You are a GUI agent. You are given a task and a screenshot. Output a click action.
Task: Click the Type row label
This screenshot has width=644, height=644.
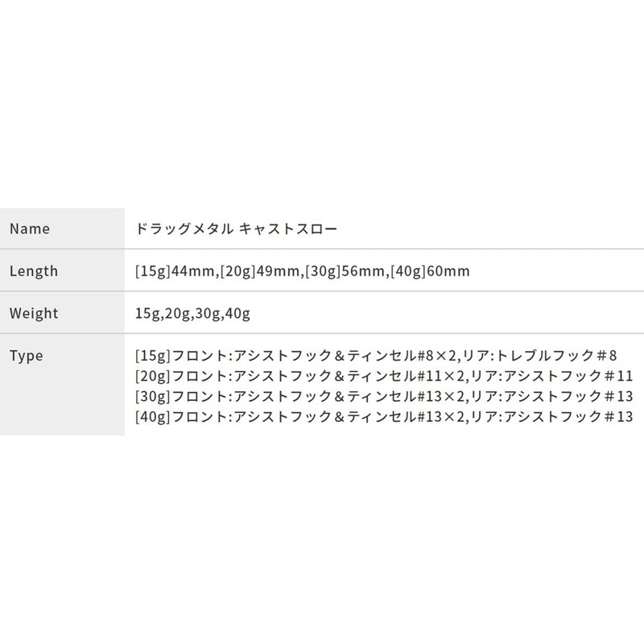(27, 354)
